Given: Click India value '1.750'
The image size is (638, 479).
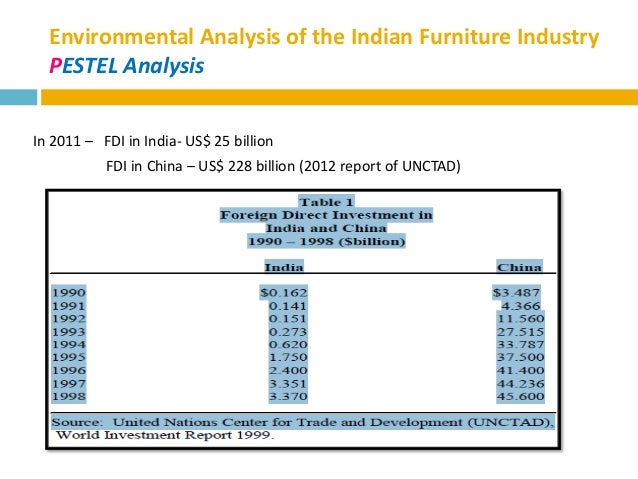Looking at the screenshot, I should pyautogui.click(x=288, y=357).
